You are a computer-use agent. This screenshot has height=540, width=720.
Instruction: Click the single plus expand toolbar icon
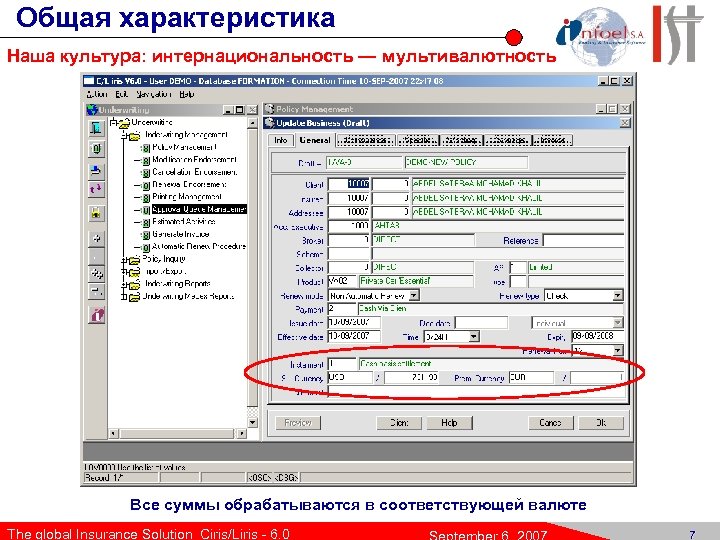[x=96, y=238]
